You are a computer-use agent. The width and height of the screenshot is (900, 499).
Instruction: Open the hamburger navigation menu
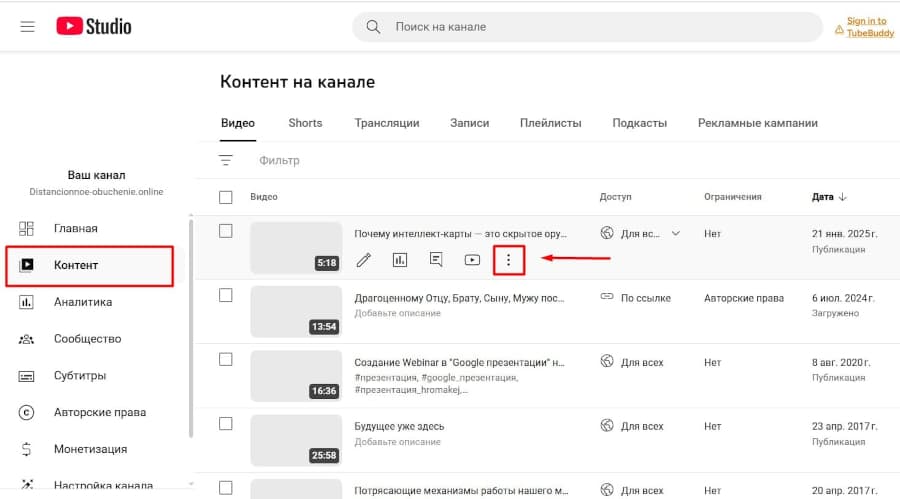(x=27, y=26)
